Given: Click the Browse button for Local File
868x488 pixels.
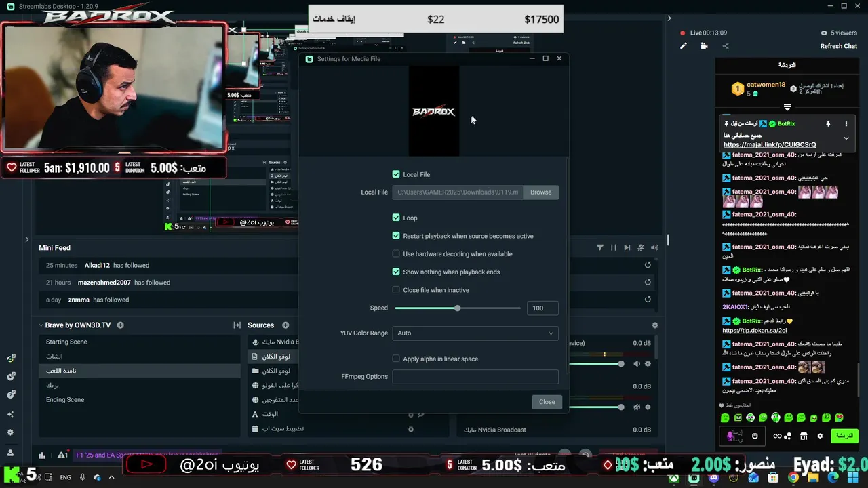Looking at the screenshot, I should tap(540, 192).
